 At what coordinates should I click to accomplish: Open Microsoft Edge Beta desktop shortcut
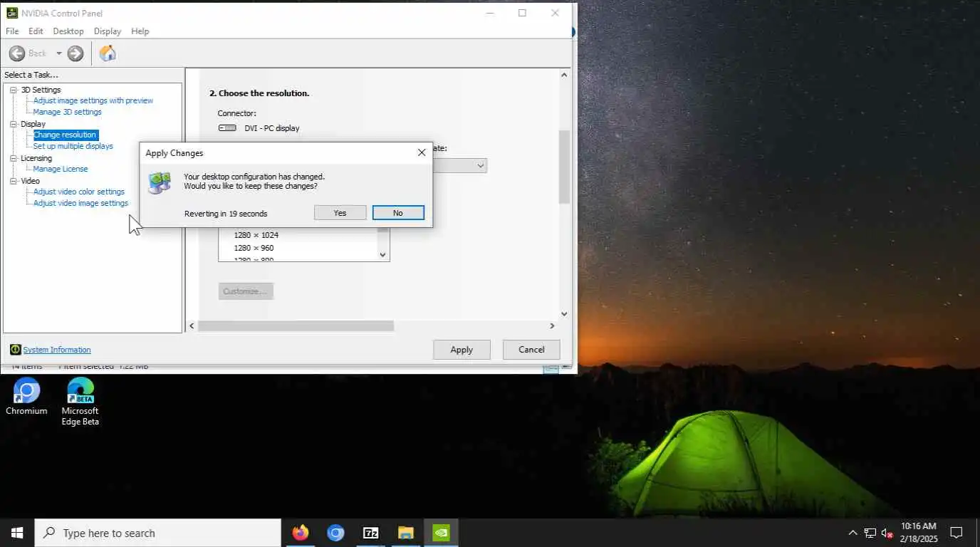point(80,402)
